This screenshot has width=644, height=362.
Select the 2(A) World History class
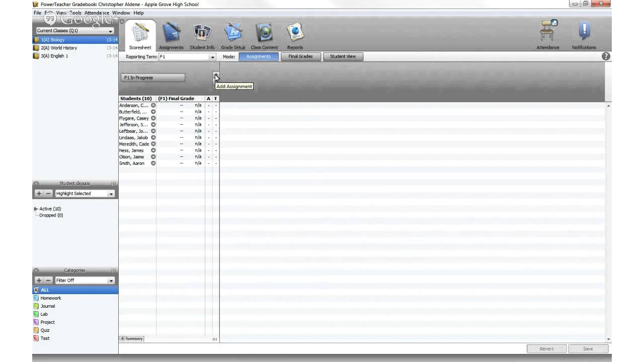[x=75, y=48]
